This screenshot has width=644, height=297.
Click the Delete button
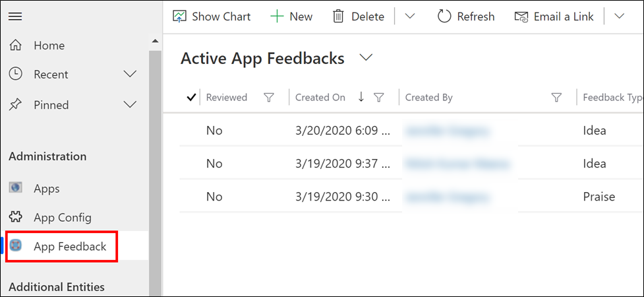pyautogui.click(x=359, y=16)
